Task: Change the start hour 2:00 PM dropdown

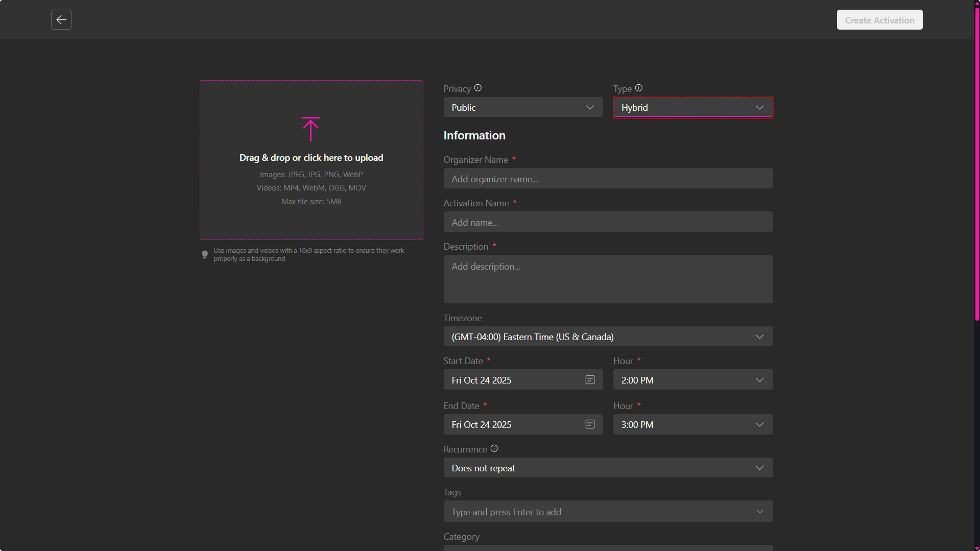Action: pyautogui.click(x=692, y=380)
